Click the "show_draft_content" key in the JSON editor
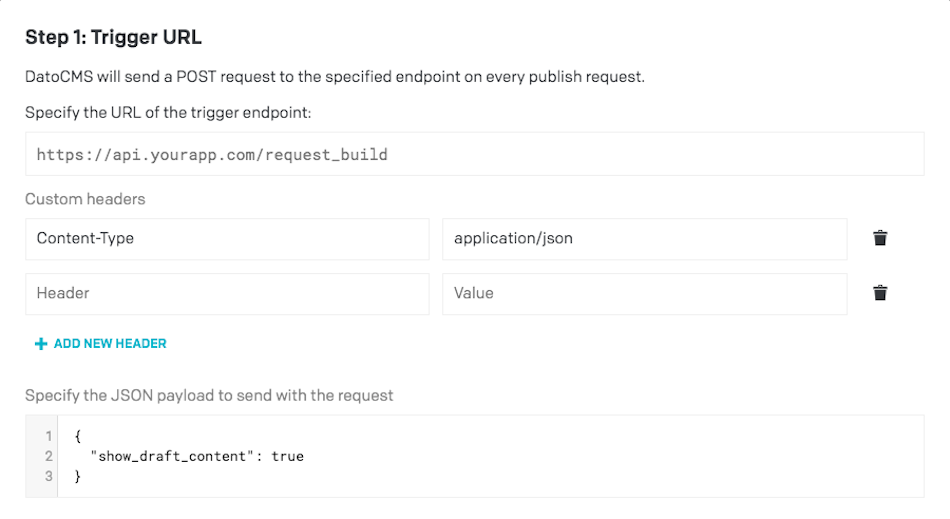This screenshot has height=519, width=950. click(172, 456)
